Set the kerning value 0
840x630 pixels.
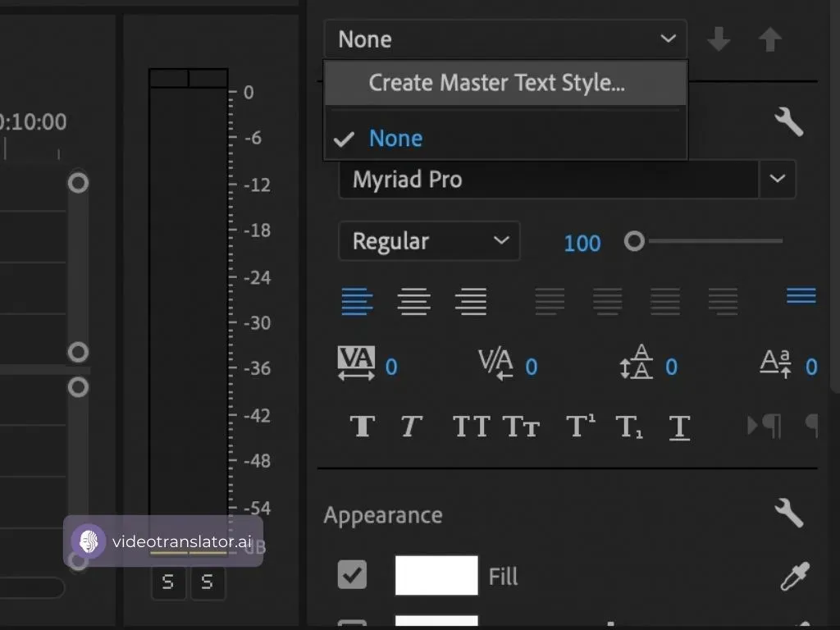[x=532, y=367]
